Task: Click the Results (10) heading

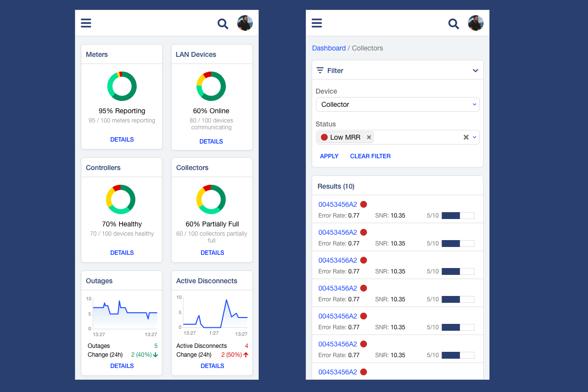Action: [x=336, y=186]
